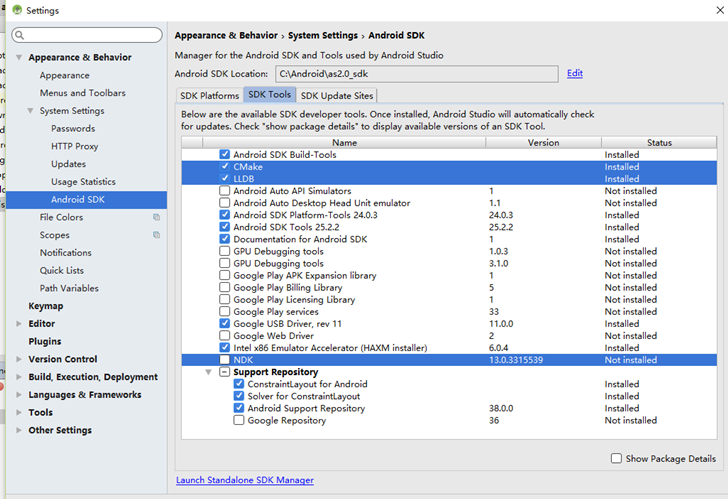Collapse the System Settings tree node

[30, 111]
